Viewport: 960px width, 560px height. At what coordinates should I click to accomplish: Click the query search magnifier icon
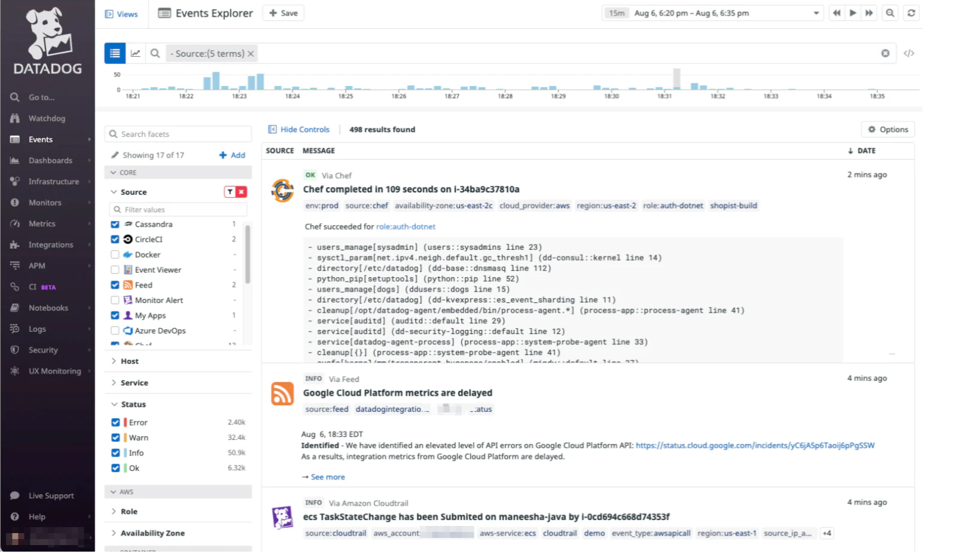(x=155, y=53)
